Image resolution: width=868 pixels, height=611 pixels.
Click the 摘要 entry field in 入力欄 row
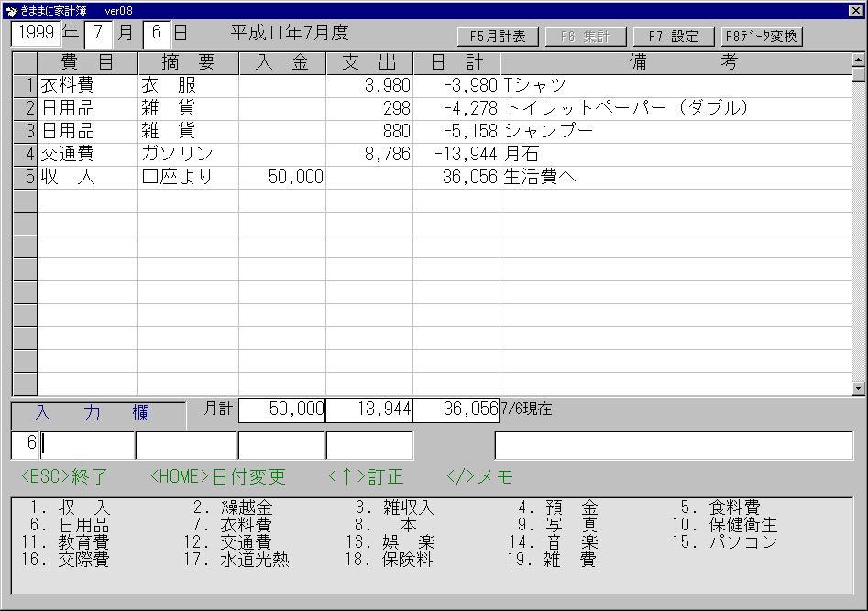(x=187, y=445)
